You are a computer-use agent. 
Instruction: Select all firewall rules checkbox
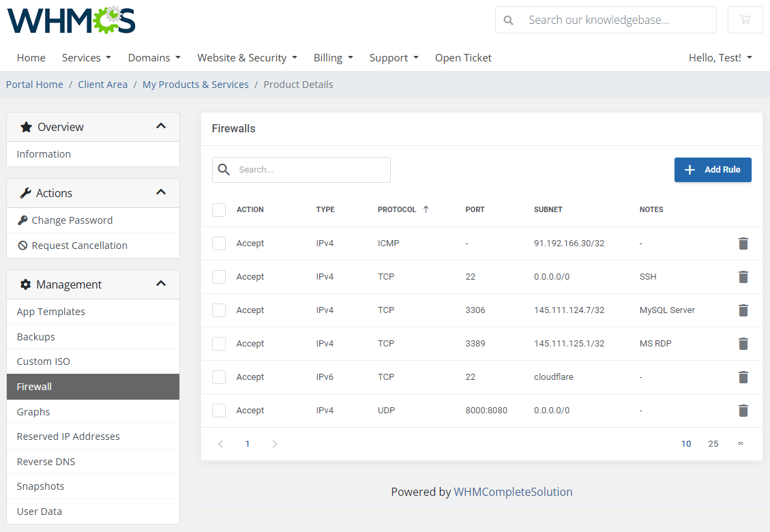[x=219, y=210]
